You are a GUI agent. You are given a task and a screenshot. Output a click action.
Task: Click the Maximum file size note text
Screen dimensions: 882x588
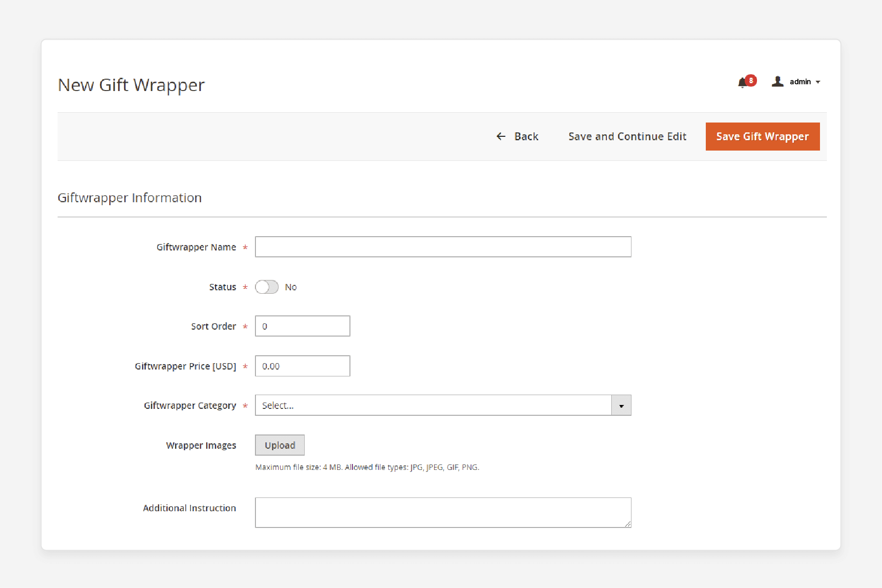367,467
